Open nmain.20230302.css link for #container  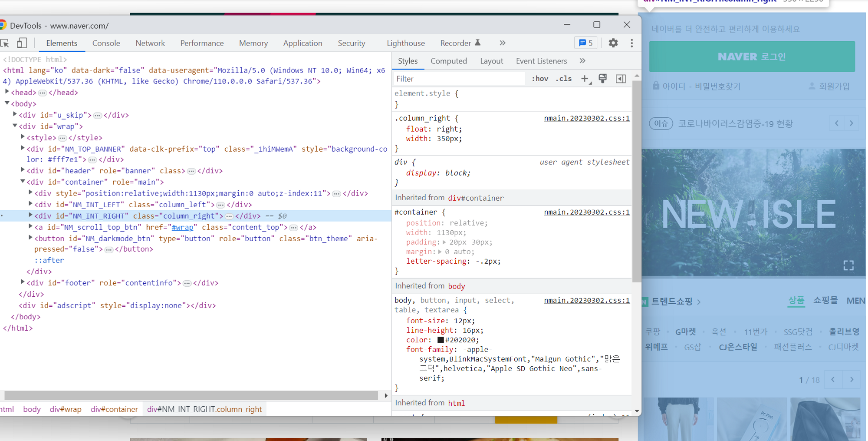(x=587, y=212)
